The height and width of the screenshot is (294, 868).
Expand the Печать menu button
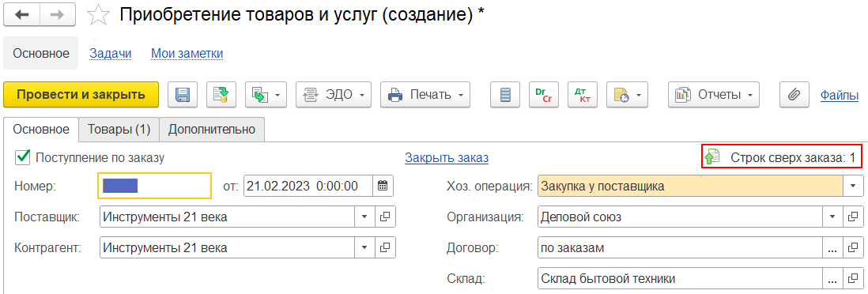pyautogui.click(x=425, y=95)
